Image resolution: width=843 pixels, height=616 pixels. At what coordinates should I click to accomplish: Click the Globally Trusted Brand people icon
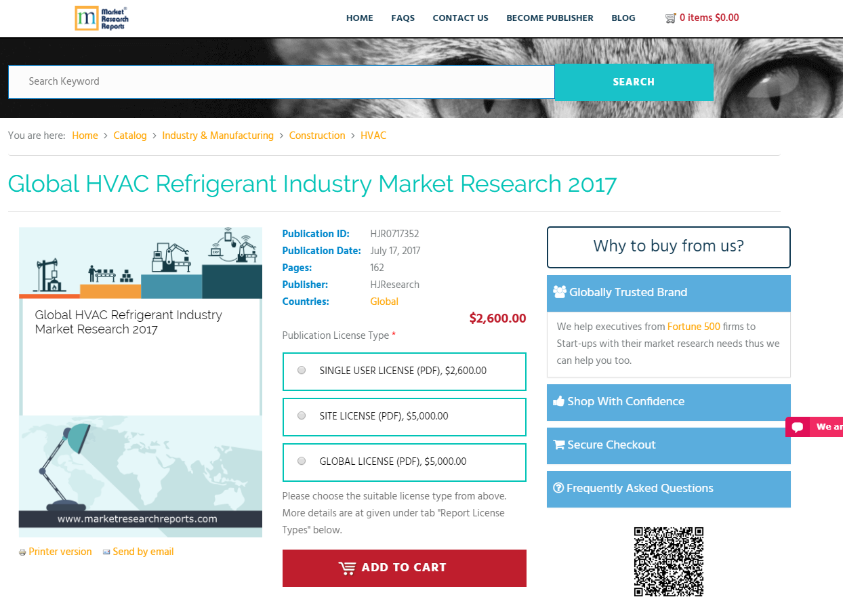point(559,291)
